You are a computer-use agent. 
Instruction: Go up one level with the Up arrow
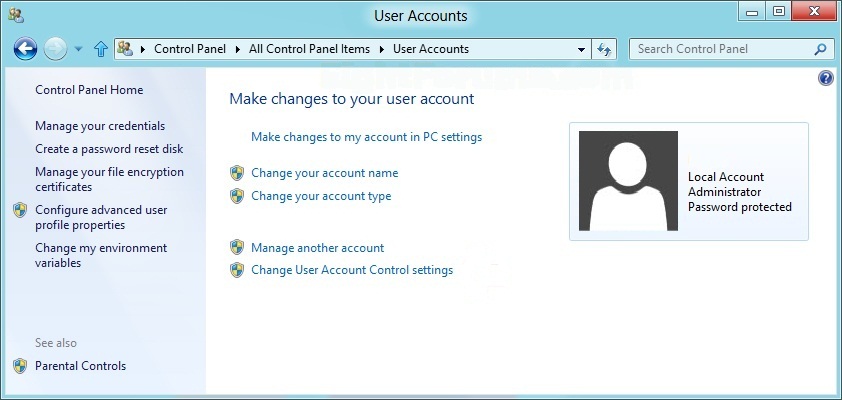(x=101, y=49)
